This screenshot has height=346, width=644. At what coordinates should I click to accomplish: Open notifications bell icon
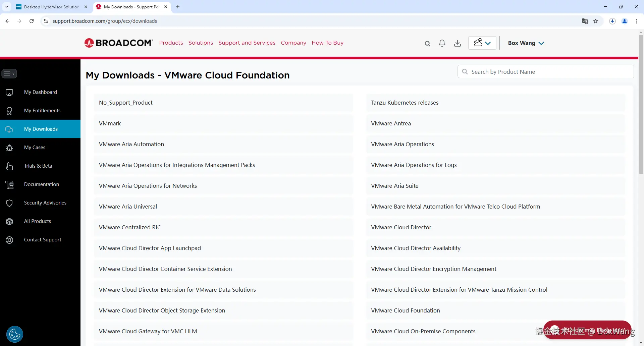pos(442,43)
